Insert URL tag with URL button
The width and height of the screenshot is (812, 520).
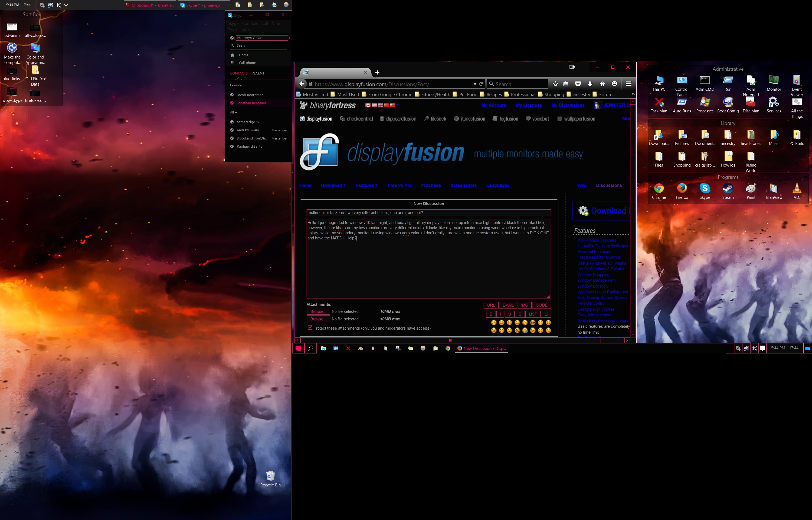(x=491, y=305)
